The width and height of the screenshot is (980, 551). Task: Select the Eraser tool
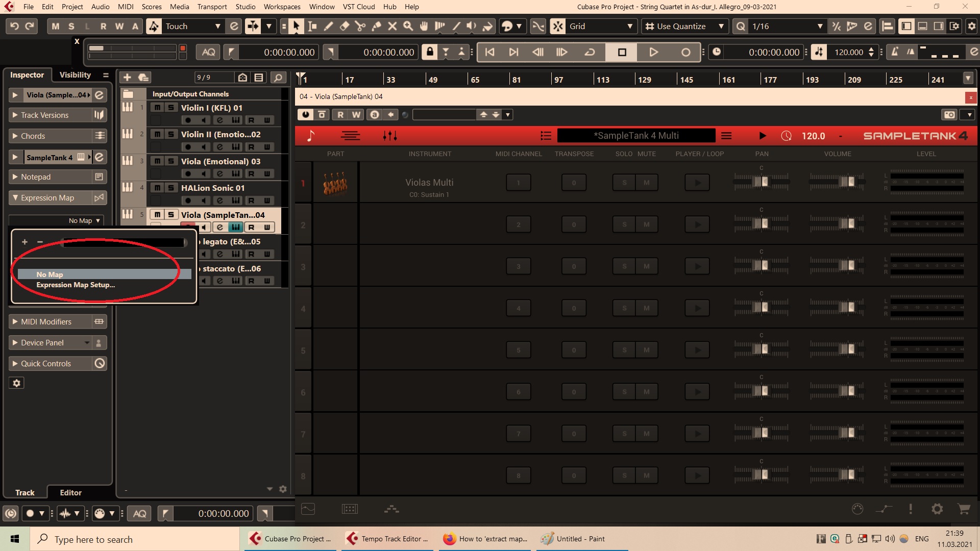click(x=345, y=26)
